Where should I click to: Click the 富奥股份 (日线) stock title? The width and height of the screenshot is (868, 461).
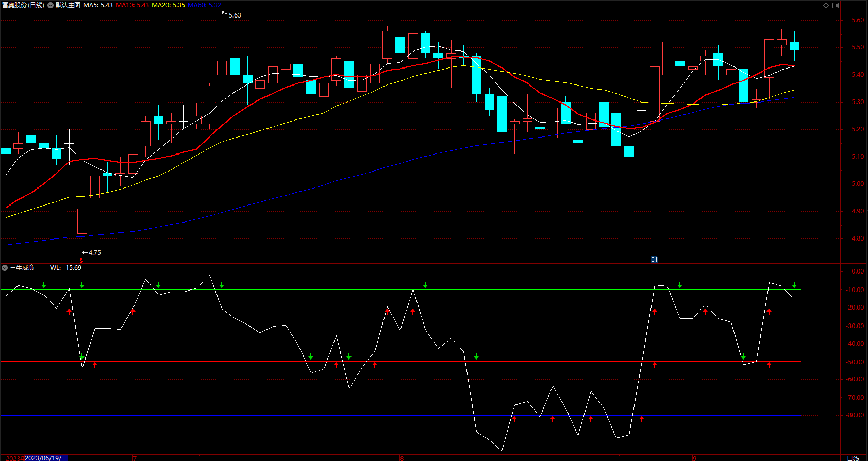click(23, 5)
